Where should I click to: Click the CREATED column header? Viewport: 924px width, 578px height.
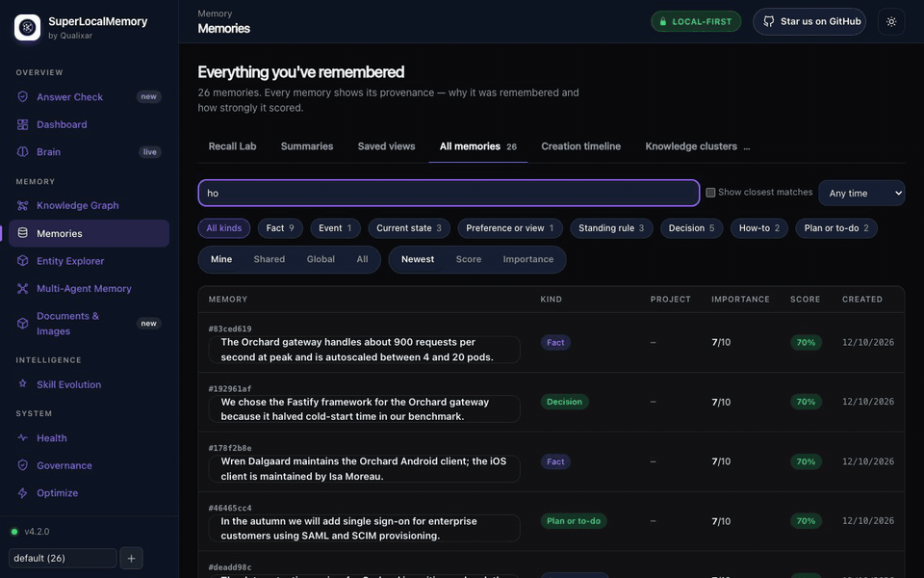point(862,299)
